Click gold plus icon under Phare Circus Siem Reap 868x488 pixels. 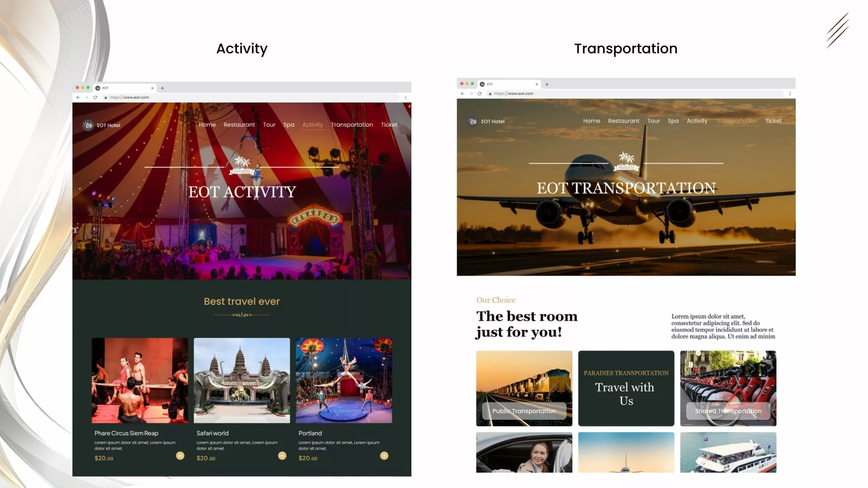(180, 455)
